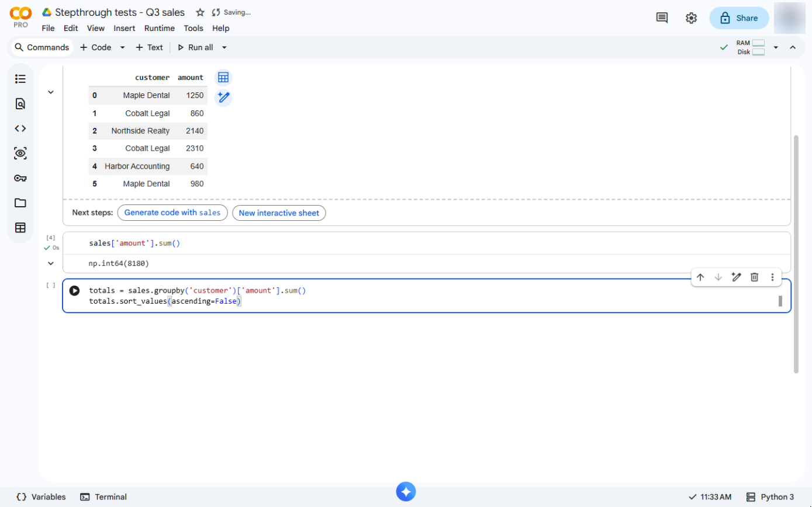Open settings gear icon
Image resolution: width=812 pixels, height=507 pixels.
pyautogui.click(x=691, y=18)
